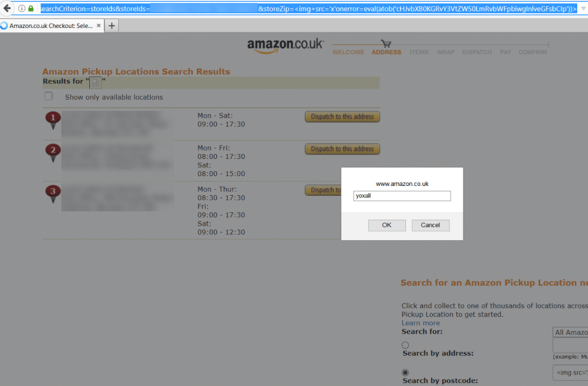The height and width of the screenshot is (386, 588).
Task: Go to ADDRESS checkout step
Action: (x=386, y=52)
